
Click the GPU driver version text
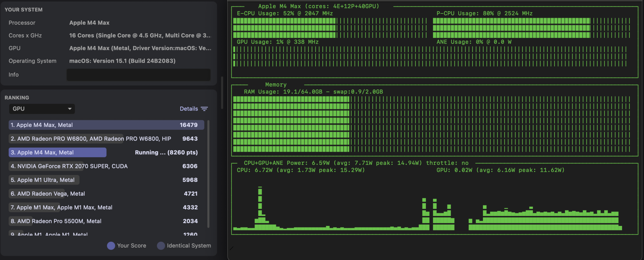(x=140, y=48)
